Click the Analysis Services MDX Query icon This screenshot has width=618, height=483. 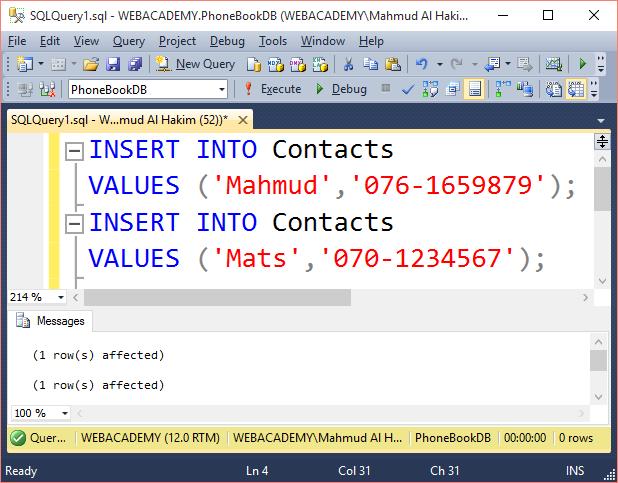point(276,64)
